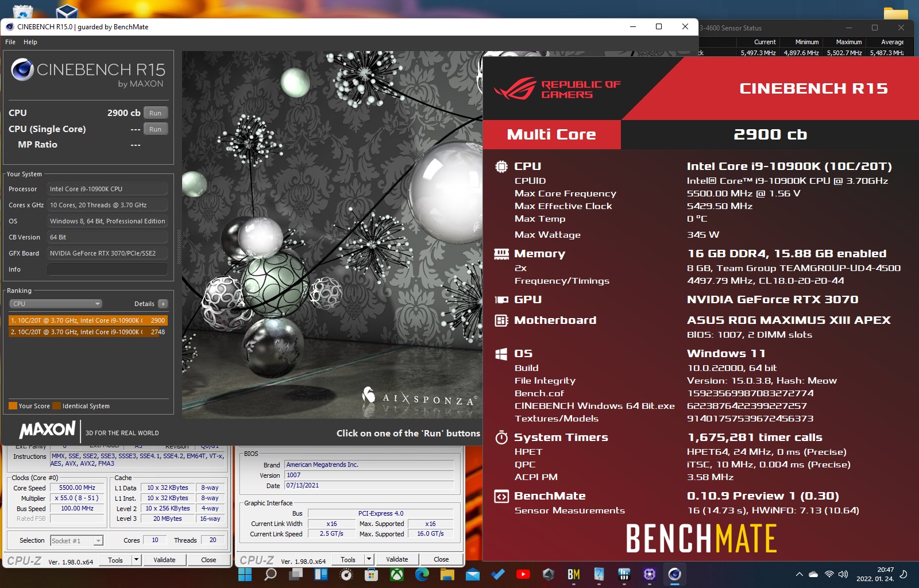Click the Processor info field
This screenshot has width=919, height=588.
click(107, 189)
